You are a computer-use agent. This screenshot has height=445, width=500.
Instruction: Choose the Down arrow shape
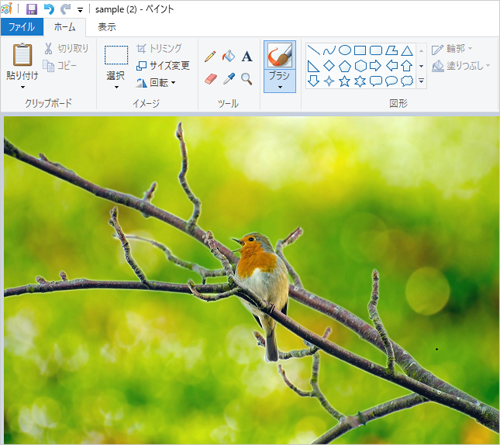coord(313,81)
